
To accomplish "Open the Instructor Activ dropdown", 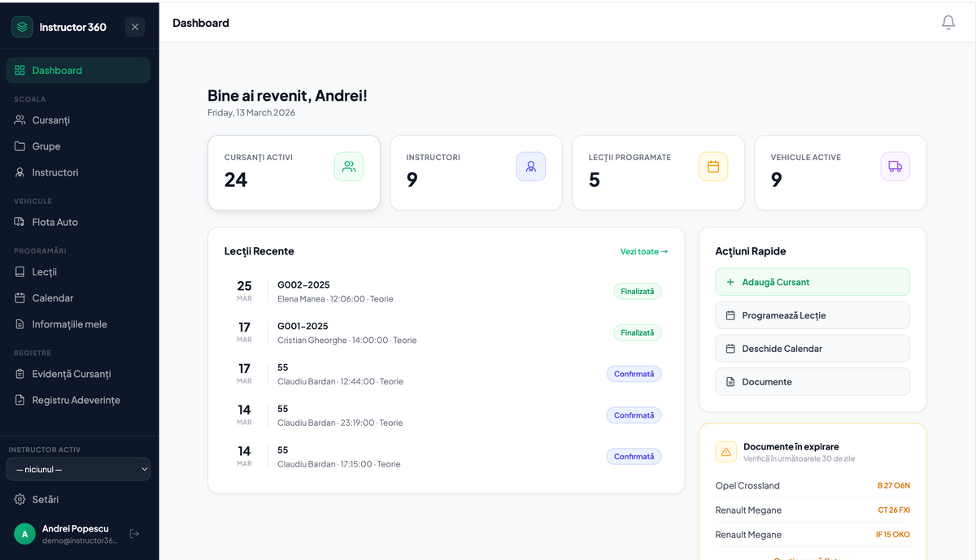I will [78, 469].
